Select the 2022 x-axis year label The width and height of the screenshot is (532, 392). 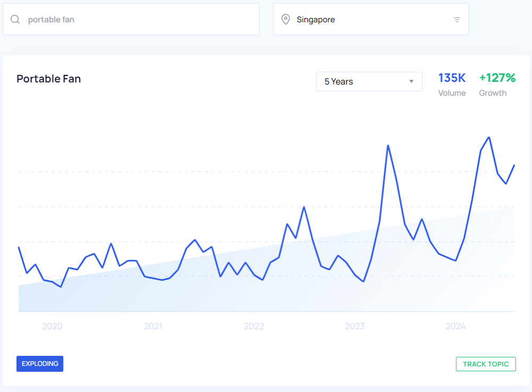[x=254, y=326]
